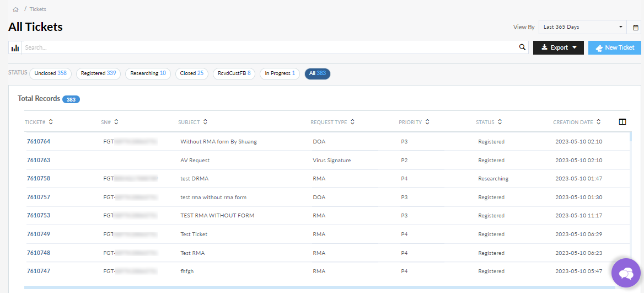Image resolution: width=644 pixels, height=293 pixels.
Task: Select subject 'TEST RMA WITHOUT FORM'
Action: click(x=217, y=216)
